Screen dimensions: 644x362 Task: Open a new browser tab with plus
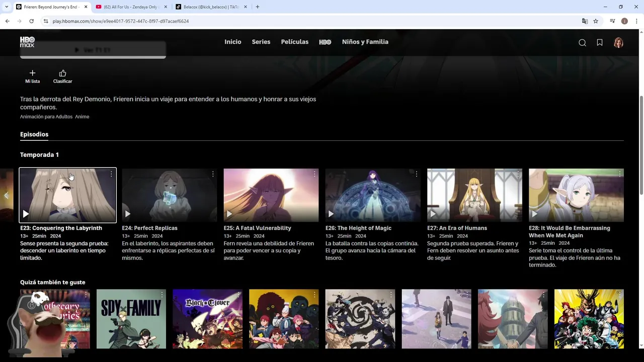pyautogui.click(x=257, y=7)
